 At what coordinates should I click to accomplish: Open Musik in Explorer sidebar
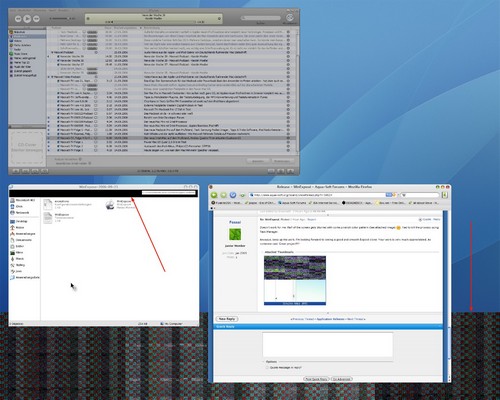click(x=17, y=259)
